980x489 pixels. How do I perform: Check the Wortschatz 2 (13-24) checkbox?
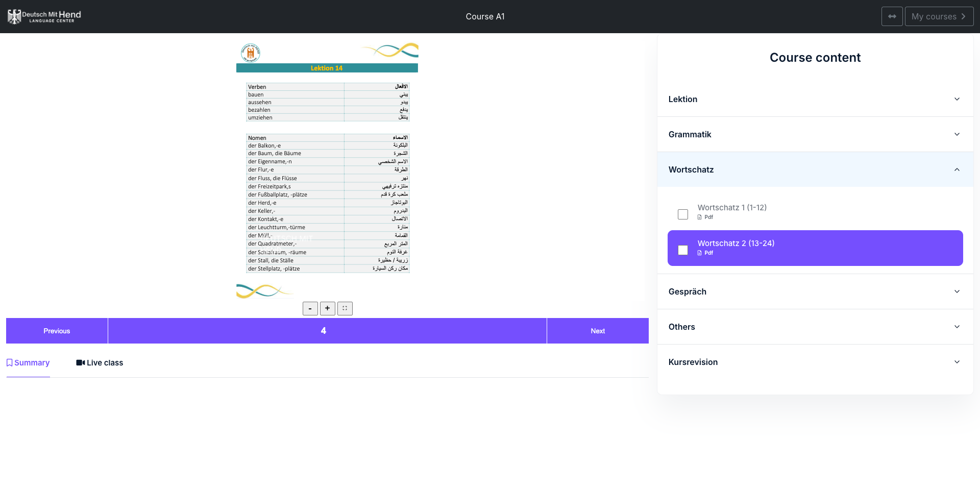683,250
